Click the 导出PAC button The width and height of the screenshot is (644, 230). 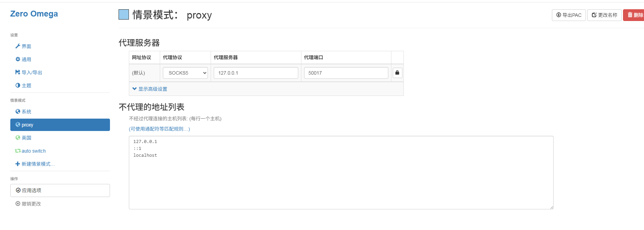point(568,15)
